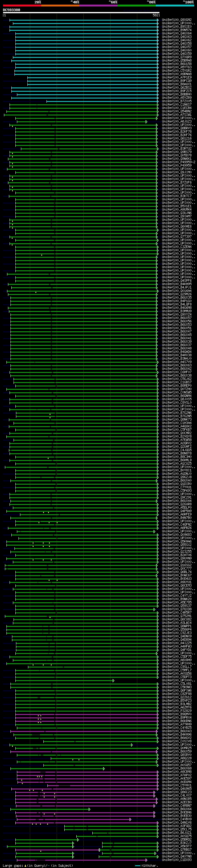Screen dimensions: 197x868
Task: Open hit UniRef100_B9SIE0
Action: 177,26
